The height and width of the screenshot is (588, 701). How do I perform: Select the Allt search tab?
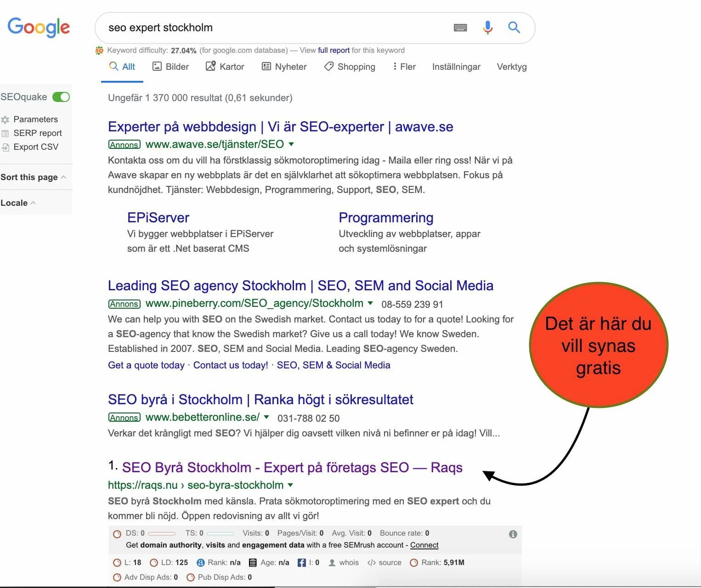pos(122,67)
